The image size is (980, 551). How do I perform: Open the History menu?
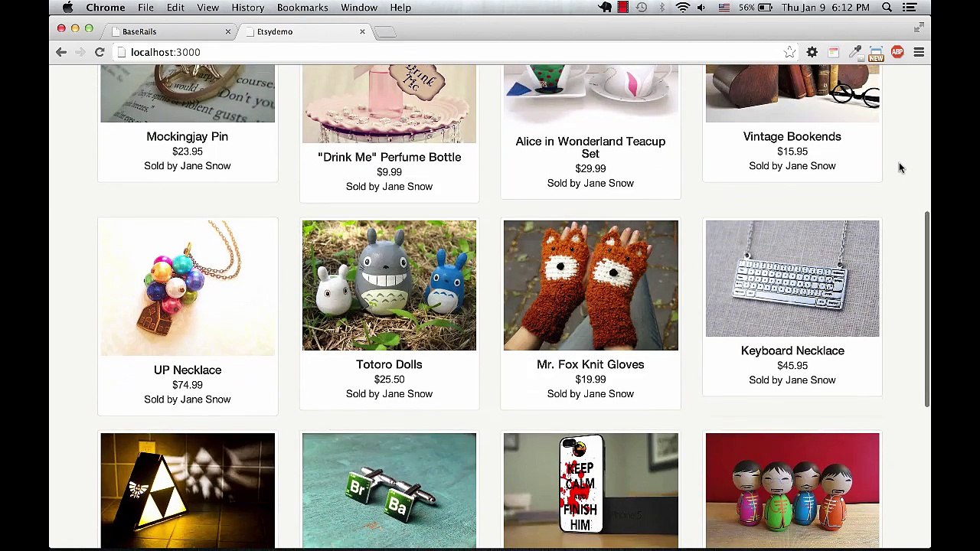[248, 8]
